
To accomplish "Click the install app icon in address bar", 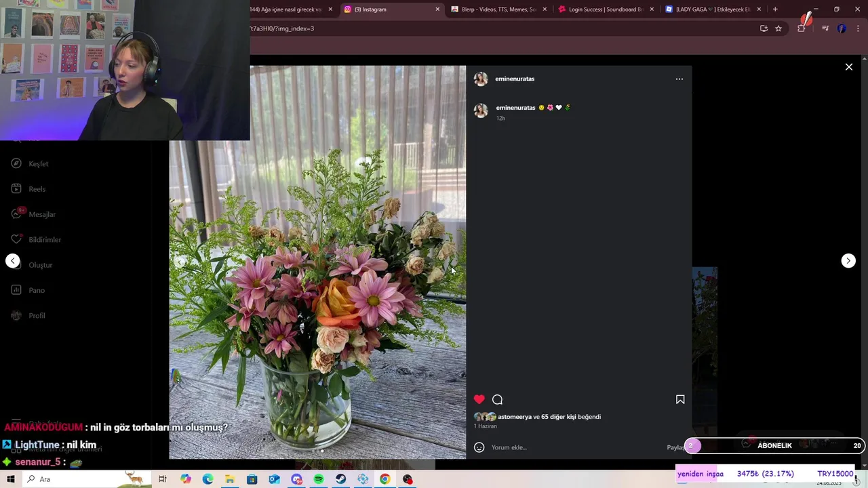I will (764, 28).
